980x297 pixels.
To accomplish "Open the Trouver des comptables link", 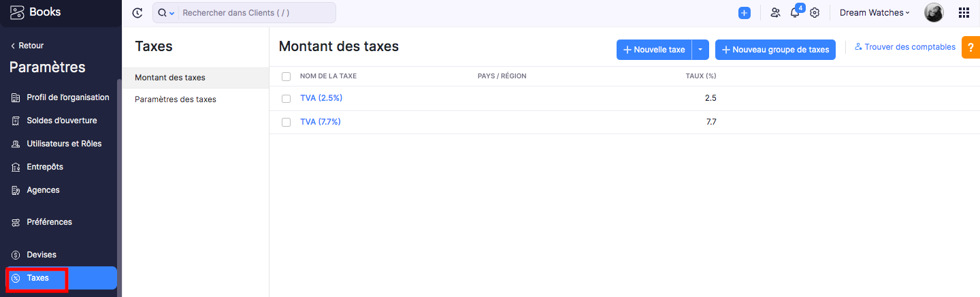I will click(905, 47).
